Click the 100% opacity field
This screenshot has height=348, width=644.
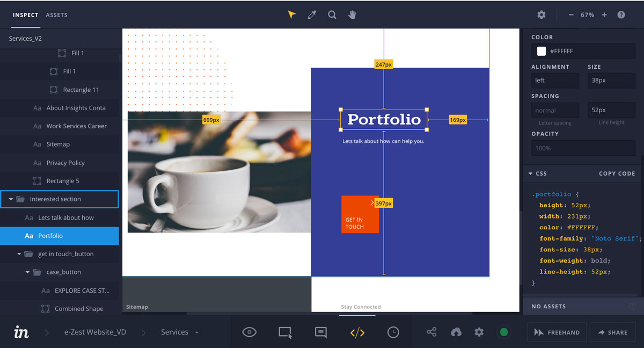pyautogui.click(x=583, y=148)
